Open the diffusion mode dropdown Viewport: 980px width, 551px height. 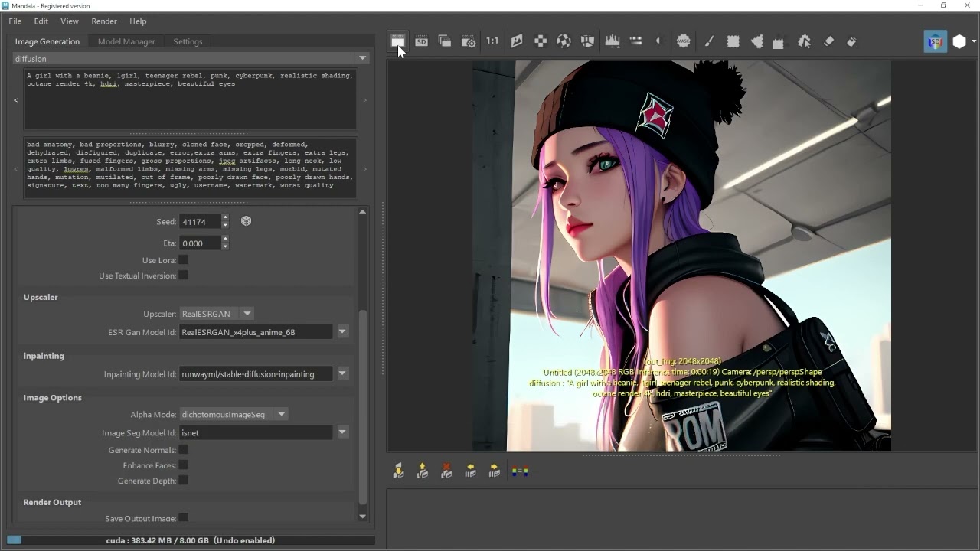click(x=191, y=58)
